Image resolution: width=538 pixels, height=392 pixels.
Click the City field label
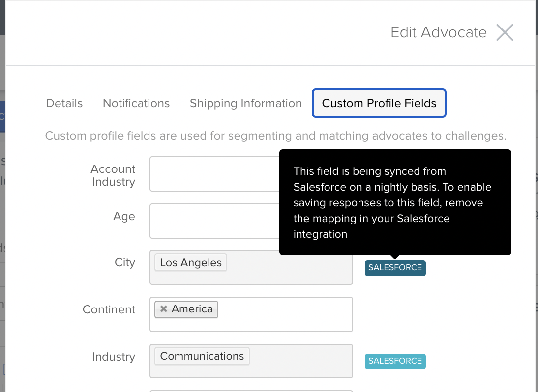[125, 262]
